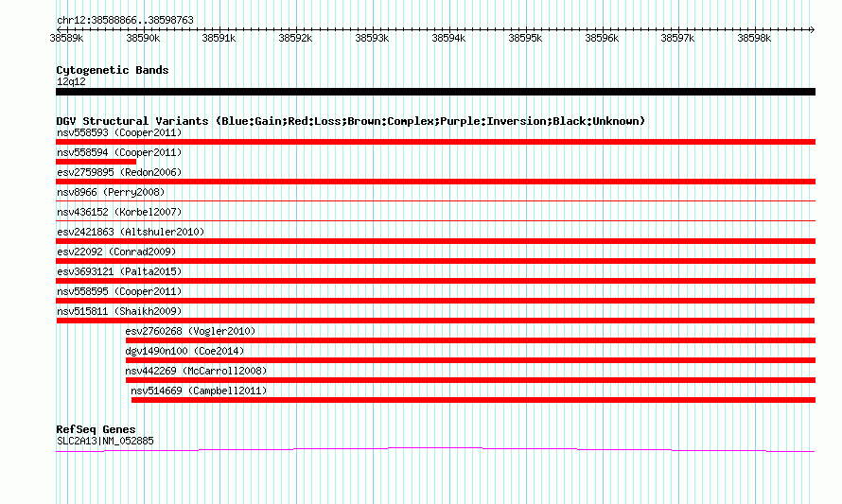The width and height of the screenshot is (842, 504).
Task: Click the red bar under esv2760268
Action: tap(470, 340)
